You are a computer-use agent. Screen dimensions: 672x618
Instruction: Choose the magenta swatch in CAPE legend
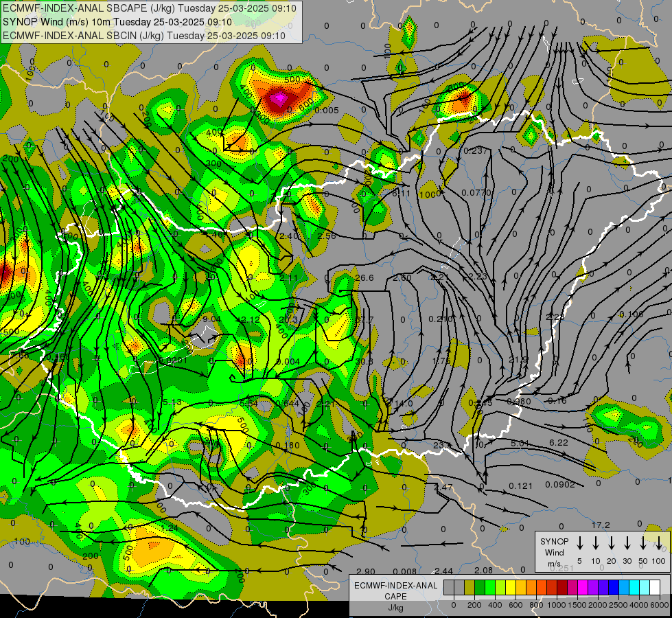[x=583, y=587]
